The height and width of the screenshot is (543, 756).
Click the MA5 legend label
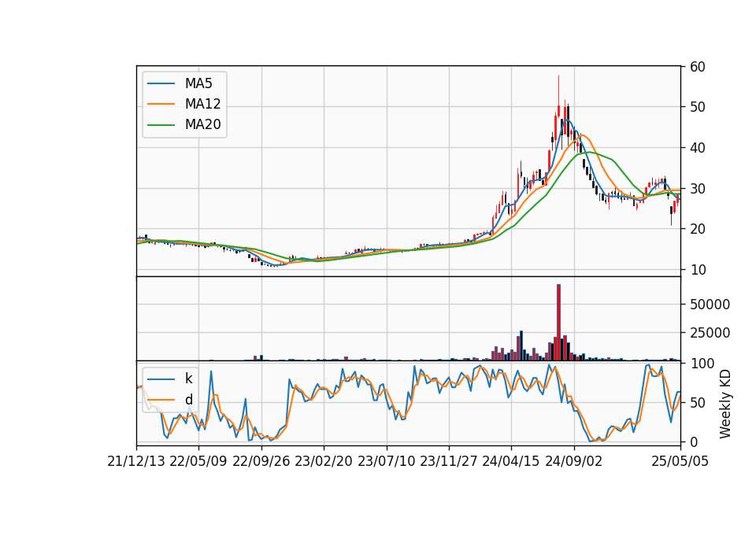(198, 83)
